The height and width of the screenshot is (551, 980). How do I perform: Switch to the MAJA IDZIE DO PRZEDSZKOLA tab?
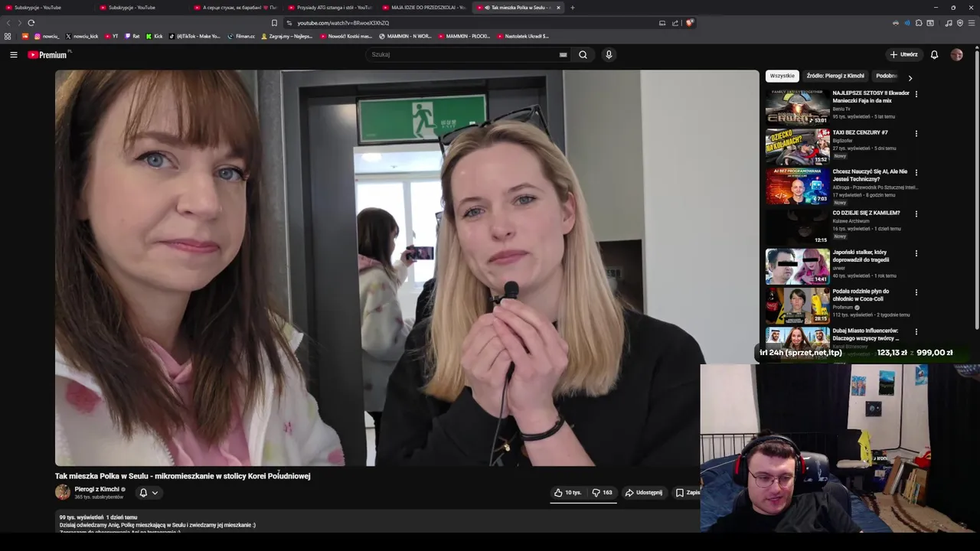coord(424,8)
